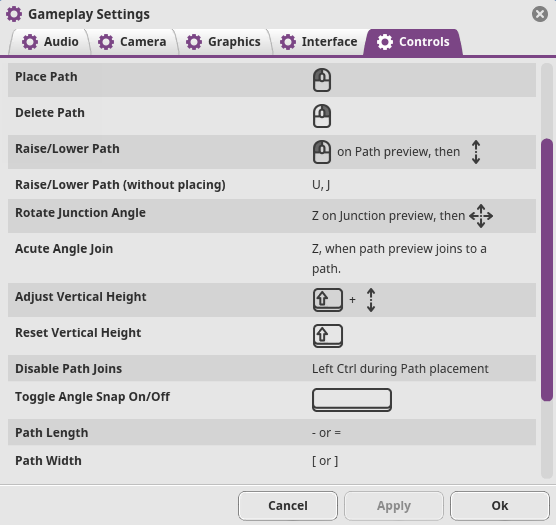Click the gear icon on the Controls tab
The height and width of the screenshot is (525, 556).
click(385, 42)
